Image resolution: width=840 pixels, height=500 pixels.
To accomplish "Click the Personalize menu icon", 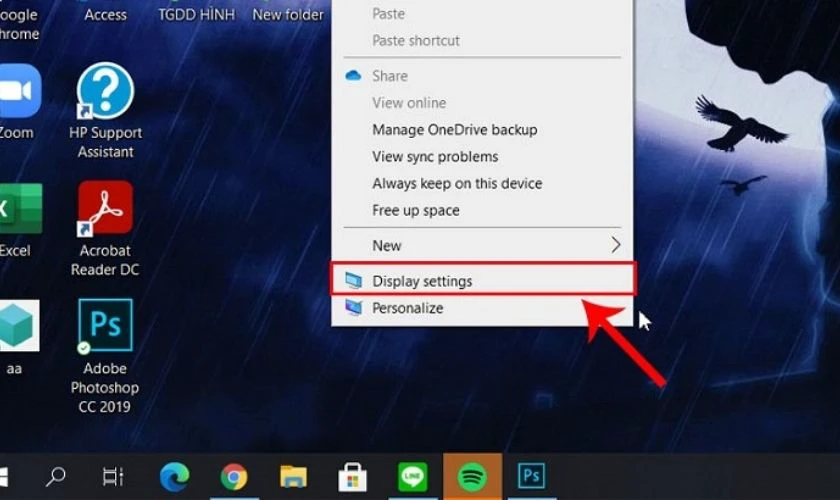I will [354, 308].
